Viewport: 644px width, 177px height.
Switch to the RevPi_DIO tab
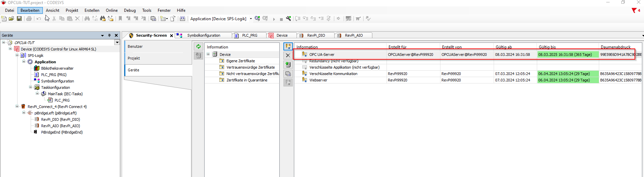tap(316, 35)
